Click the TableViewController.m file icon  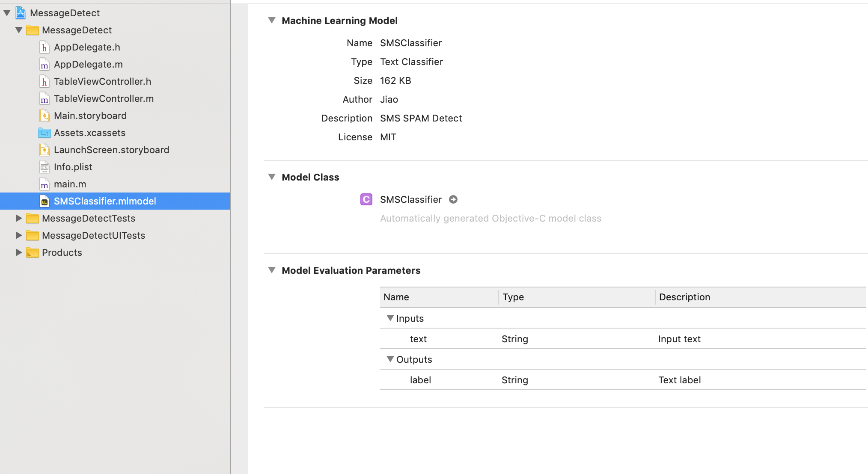[44, 98]
